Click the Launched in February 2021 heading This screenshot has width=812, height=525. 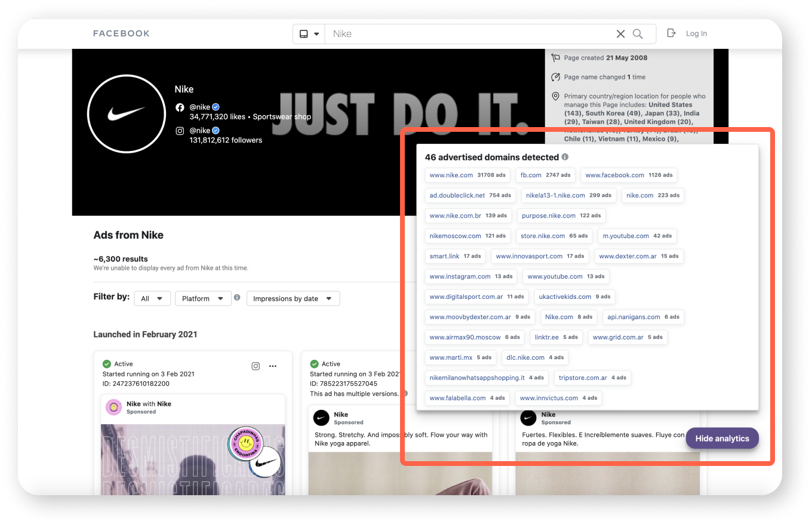[145, 335]
